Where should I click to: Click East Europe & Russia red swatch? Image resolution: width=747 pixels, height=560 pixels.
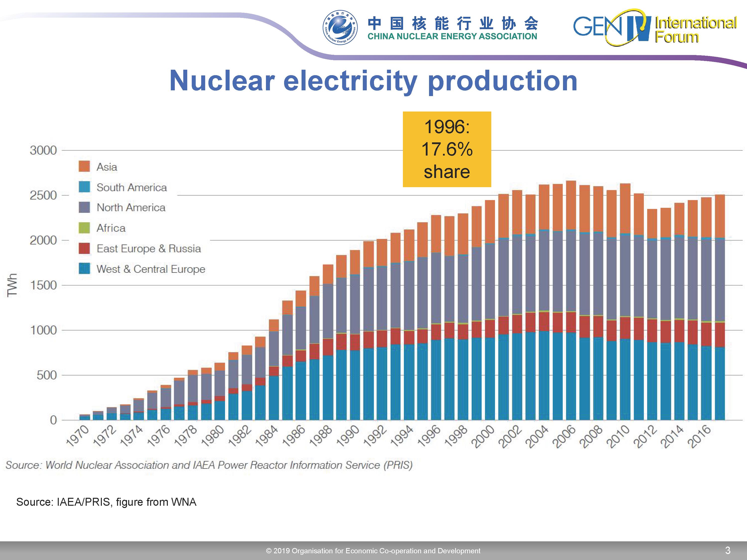click(84, 248)
